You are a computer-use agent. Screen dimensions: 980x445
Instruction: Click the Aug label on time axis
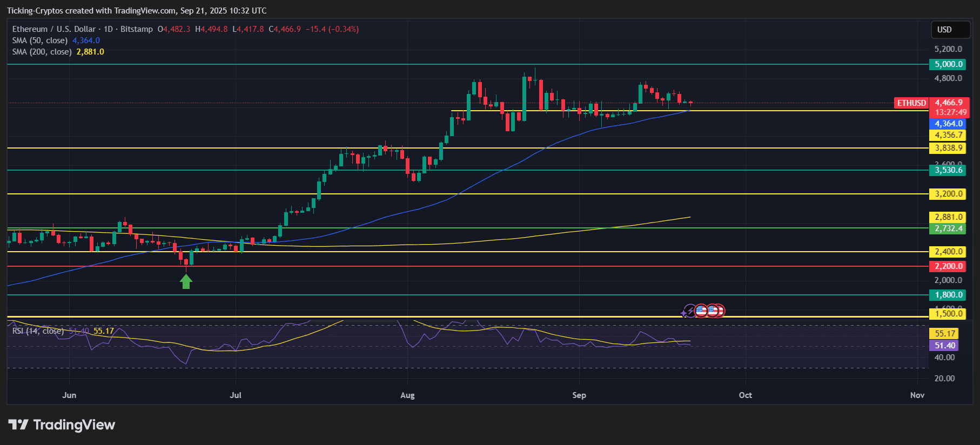[x=407, y=395]
